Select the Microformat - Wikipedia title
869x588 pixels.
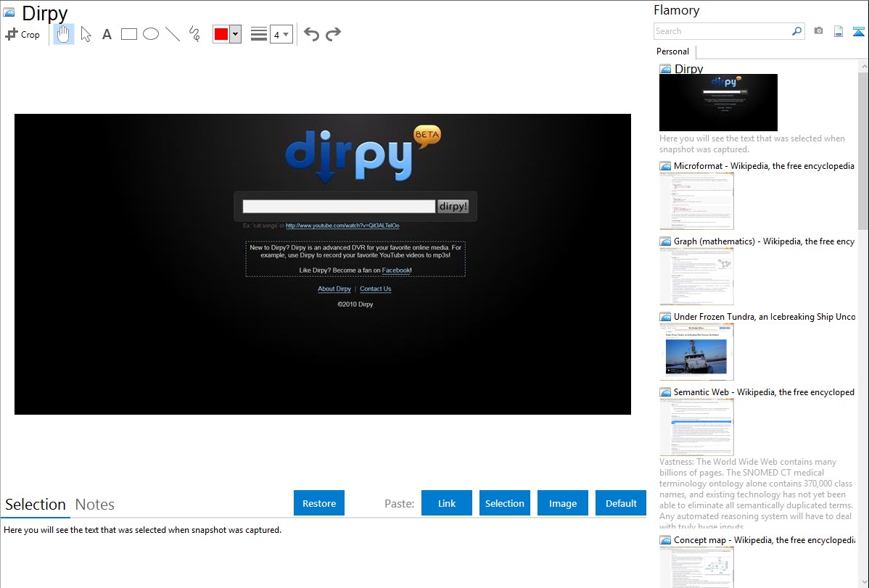[x=764, y=166]
